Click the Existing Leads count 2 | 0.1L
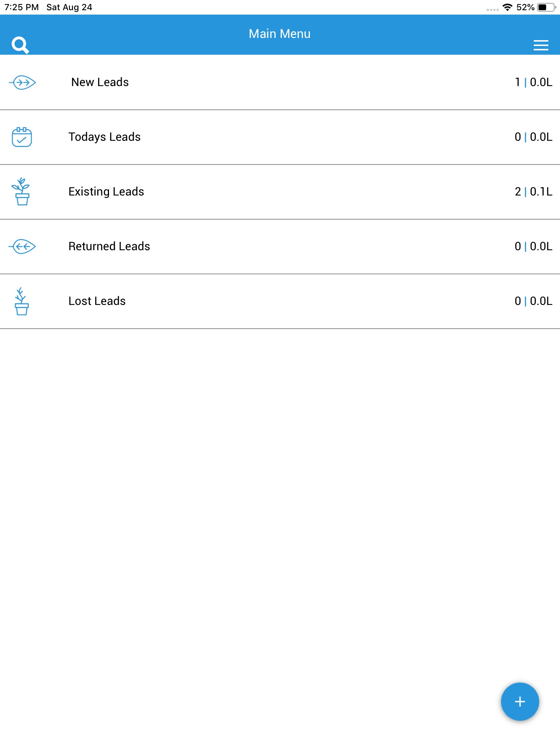The width and height of the screenshot is (560, 747). (533, 192)
